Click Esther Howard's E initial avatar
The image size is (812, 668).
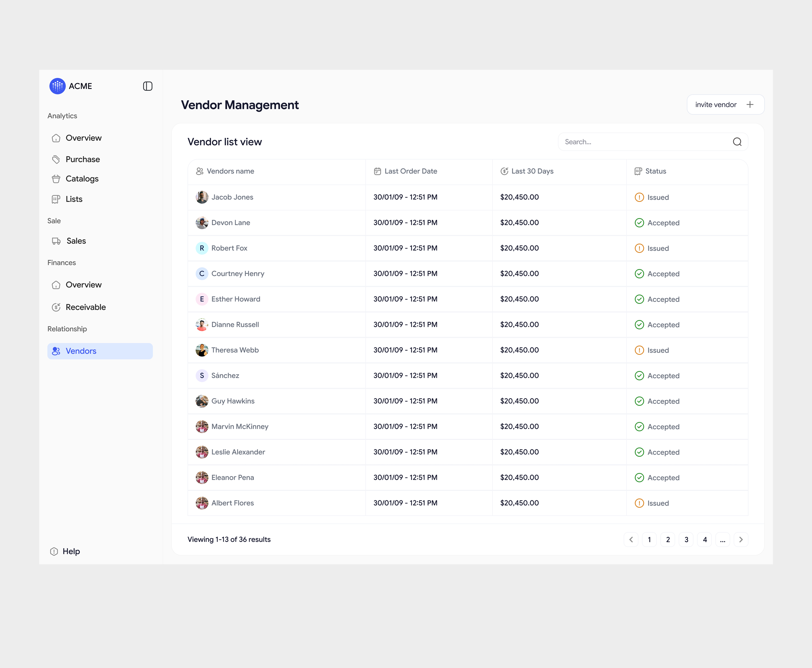[202, 299]
